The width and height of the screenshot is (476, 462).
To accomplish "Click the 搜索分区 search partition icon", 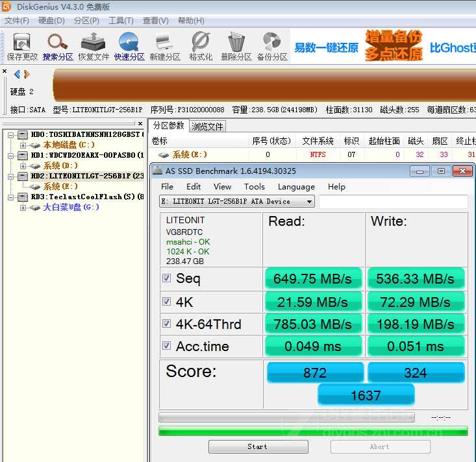I will coord(58,45).
